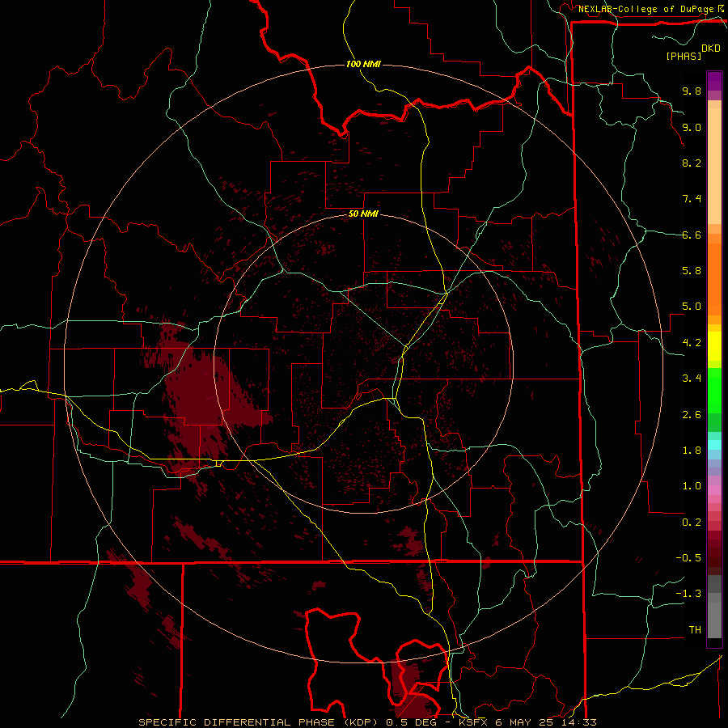728x728 pixels.
Task: Click the 6 MAY 25 14:33 timestamp
Action: point(546,722)
